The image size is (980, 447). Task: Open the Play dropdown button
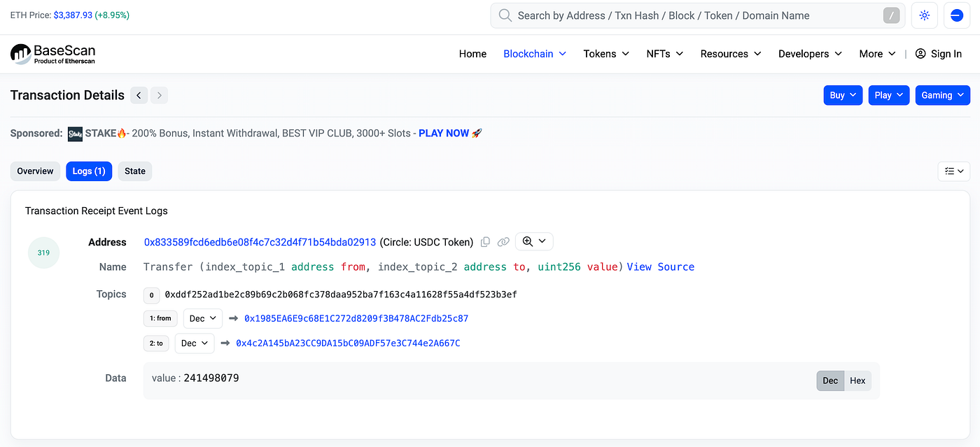click(x=889, y=95)
